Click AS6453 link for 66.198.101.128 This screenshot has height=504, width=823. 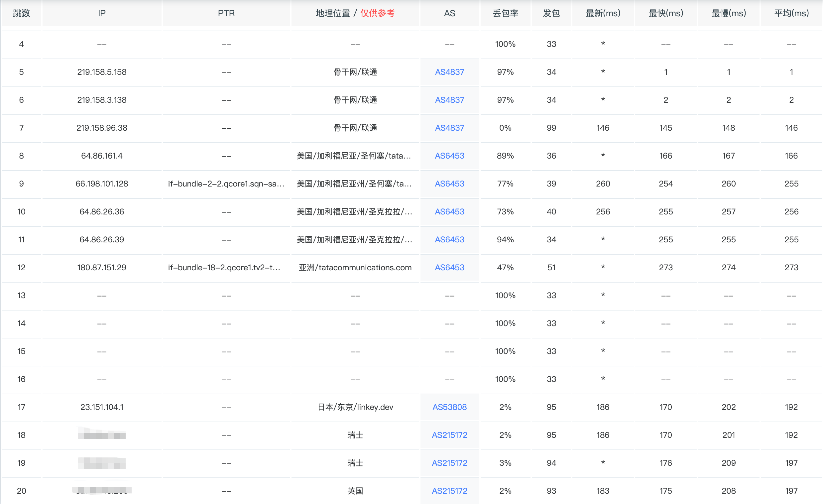coord(449,184)
